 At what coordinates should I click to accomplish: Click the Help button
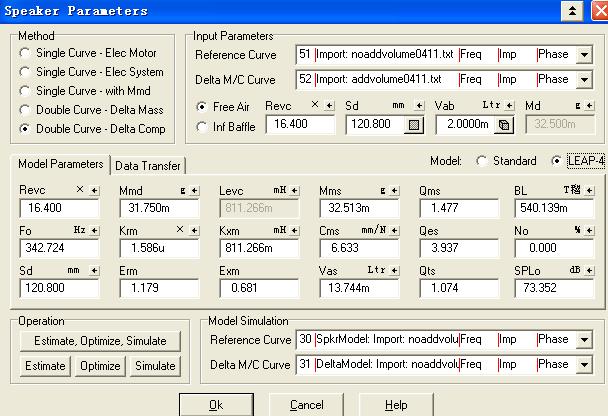coord(396,405)
